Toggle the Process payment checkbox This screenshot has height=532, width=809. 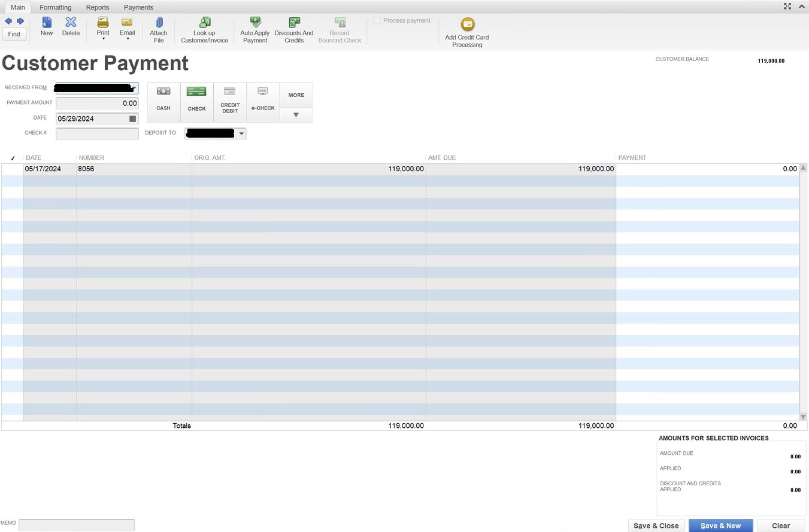(x=377, y=20)
